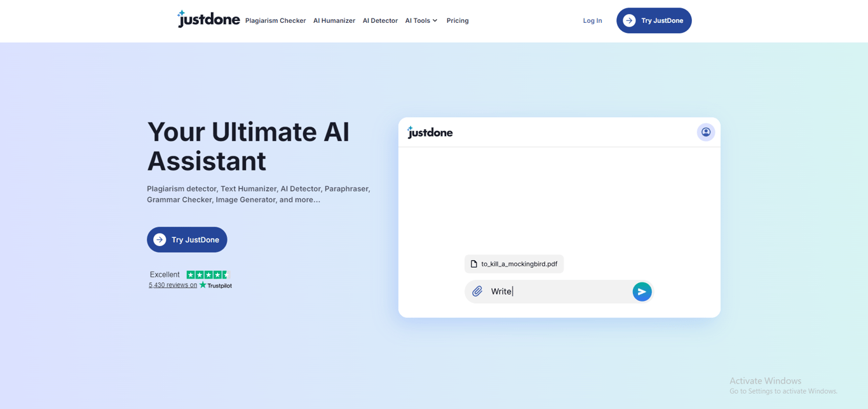Expand the AI Tools dropdown menu
This screenshot has height=409, width=868.
pyautogui.click(x=421, y=20)
